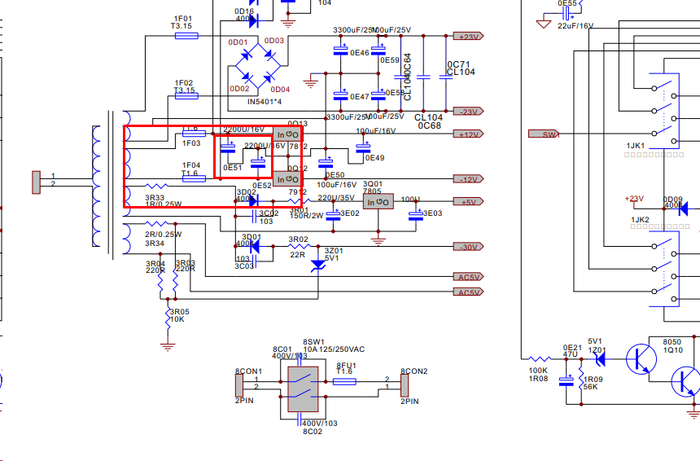Pick the 3Z01 5V1 zener diode
Viewport: 700px width, 461px height.
click(x=318, y=265)
